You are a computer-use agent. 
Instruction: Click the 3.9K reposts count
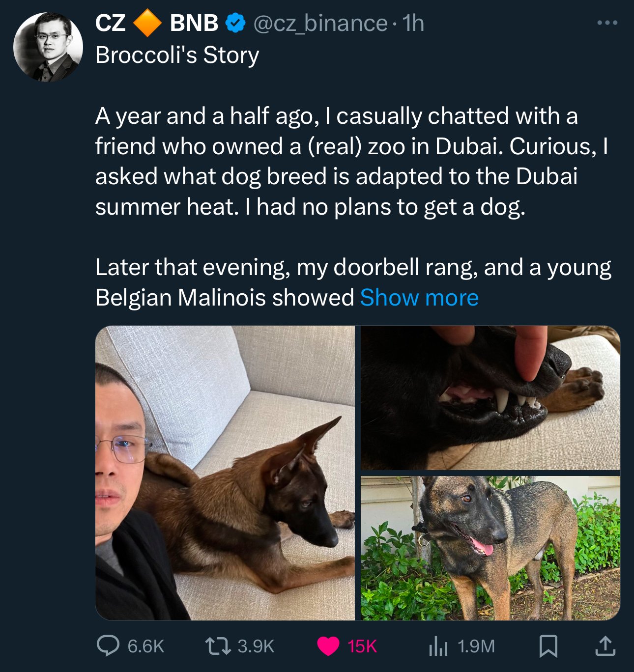pyautogui.click(x=256, y=646)
